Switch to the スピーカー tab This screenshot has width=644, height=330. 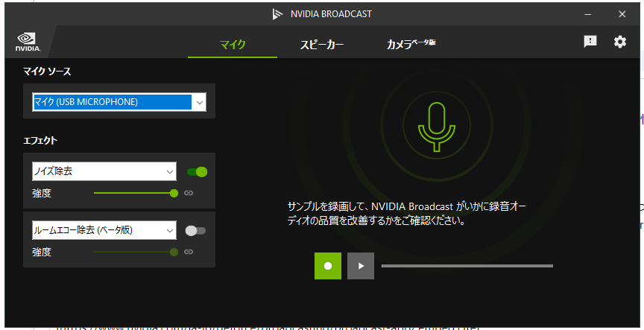point(321,45)
